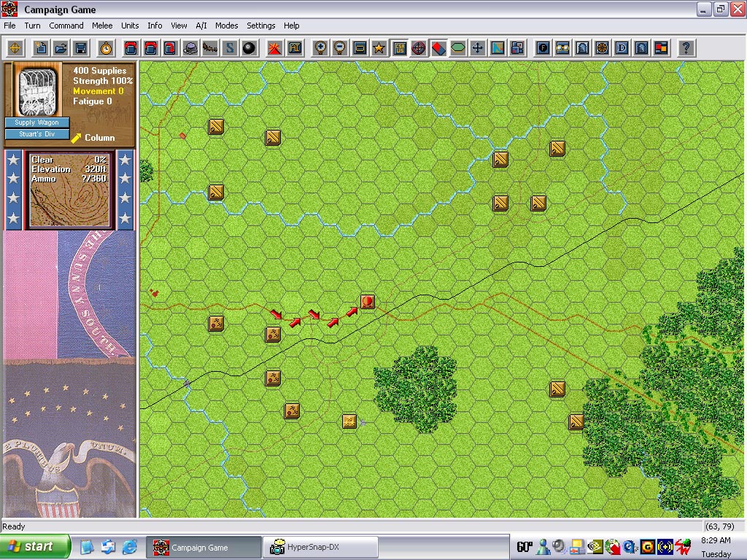Click the pocket watch timer icon
Image resolution: width=747 pixels, height=560 pixels.
pos(106,48)
